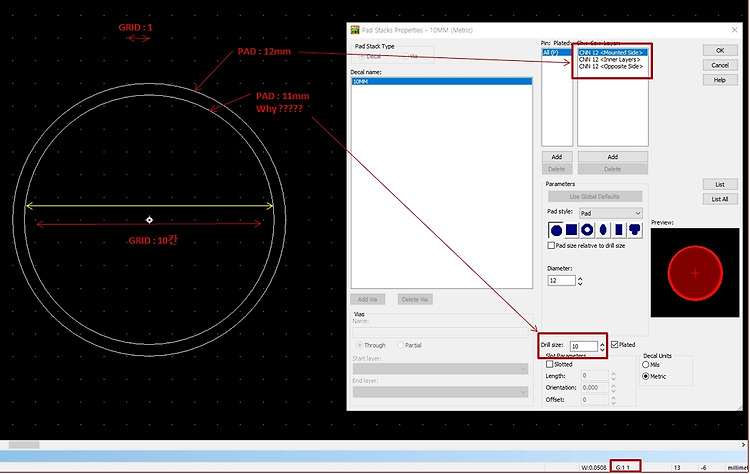Open the Pad style dropdown
This screenshot has height=474, width=750.
[x=611, y=213]
